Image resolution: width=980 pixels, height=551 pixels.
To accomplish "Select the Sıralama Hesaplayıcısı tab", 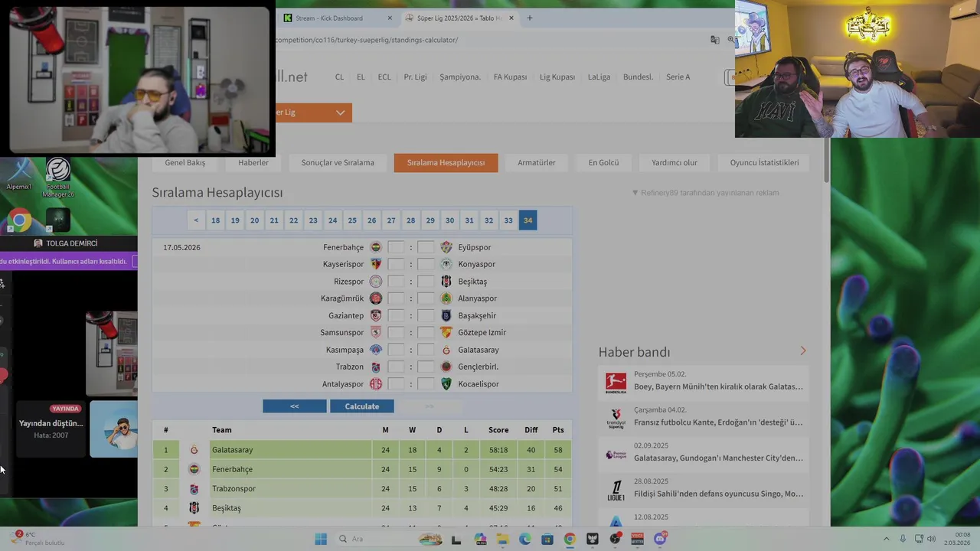I will pyautogui.click(x=446, y=162).
